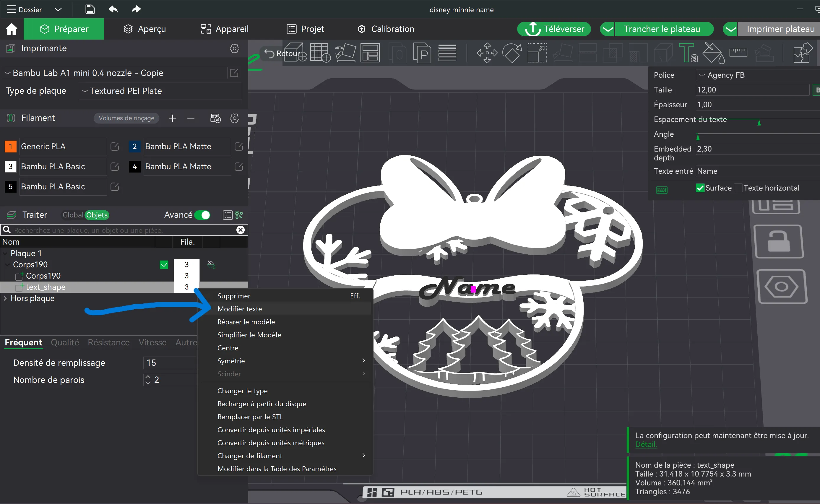Open the Dossier menu dropdown arrow
820x504 pixels.
(x=58, y=9)
